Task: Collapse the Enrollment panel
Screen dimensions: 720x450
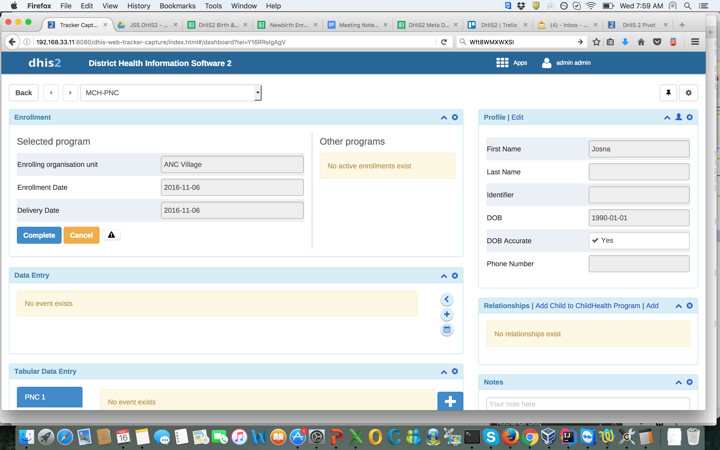Action: [444, 117]
